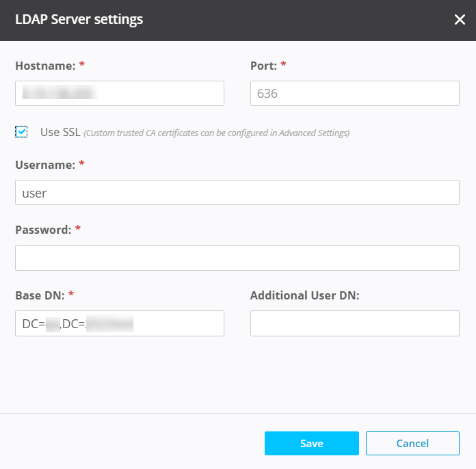
Task: Select the Username text box
Action: (237, 192)
